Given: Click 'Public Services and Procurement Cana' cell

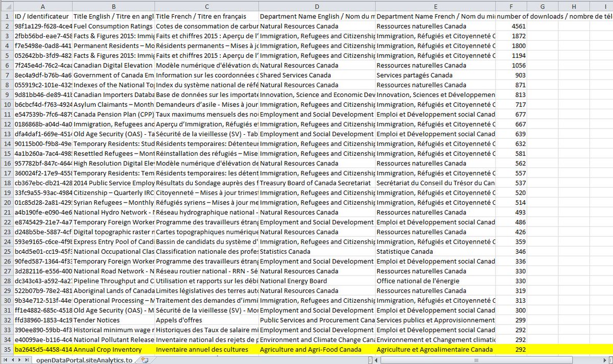Looking at the screenshot, I should (x=317, y=320).
